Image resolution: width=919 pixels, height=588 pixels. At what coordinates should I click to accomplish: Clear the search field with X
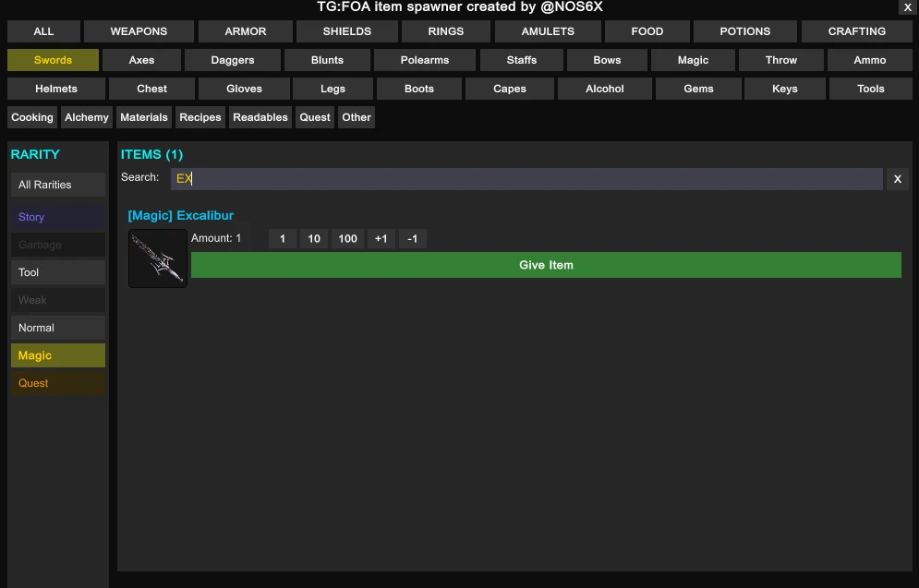point(898,179)
